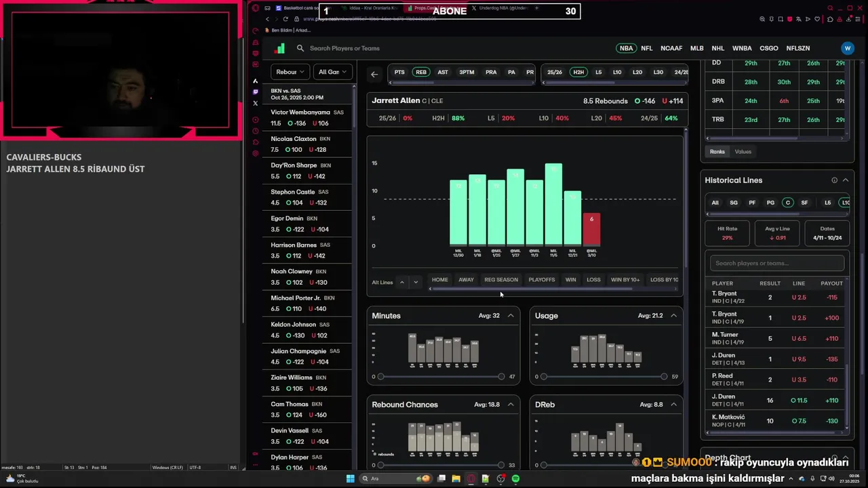Open File Explorer from the taskbar

(x=456, y=479)
